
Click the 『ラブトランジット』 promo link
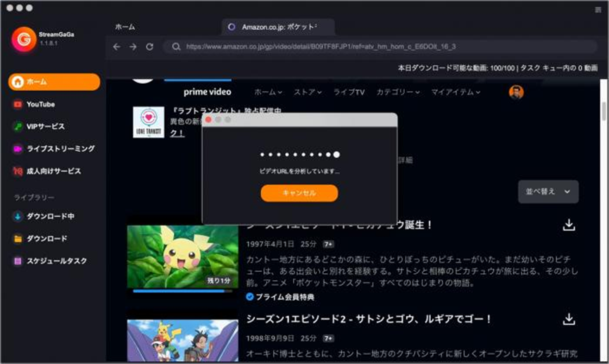click(227, 111)
